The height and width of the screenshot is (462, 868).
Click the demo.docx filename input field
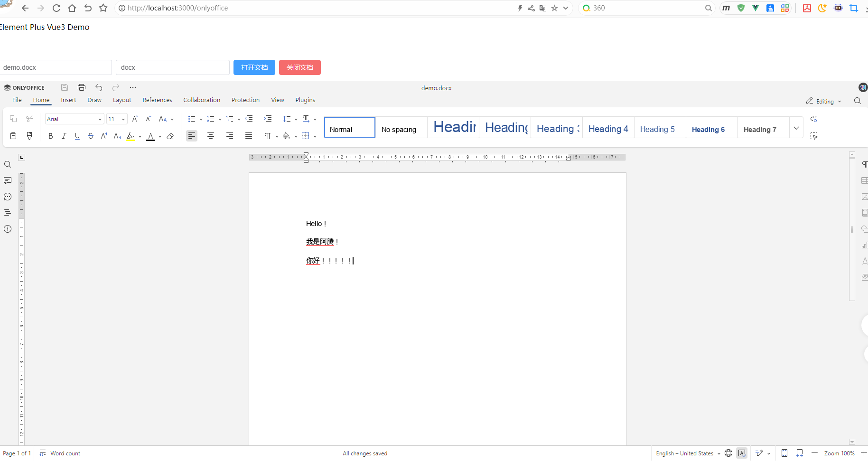(x=56, y=67)
